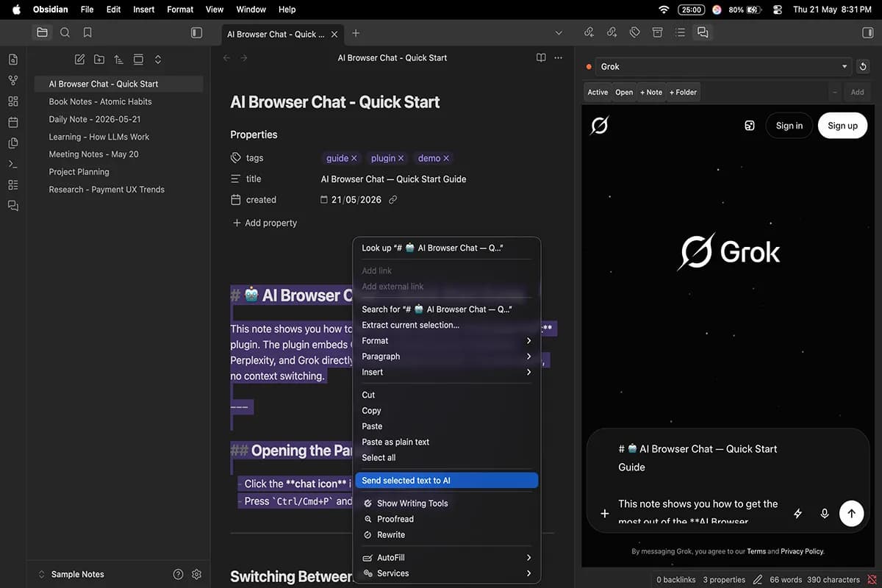Expand the AutoFill submenu
Screen dimensions: 882x588
tap(446, 558)
